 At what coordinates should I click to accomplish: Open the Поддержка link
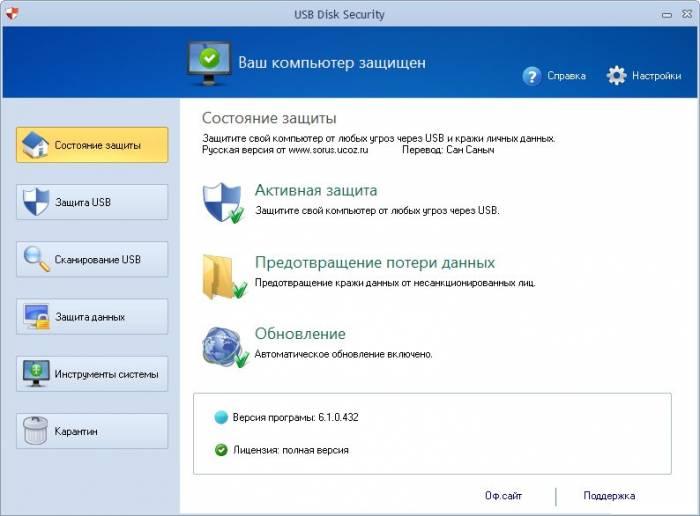pyautogui.click(x=609, y=495)
